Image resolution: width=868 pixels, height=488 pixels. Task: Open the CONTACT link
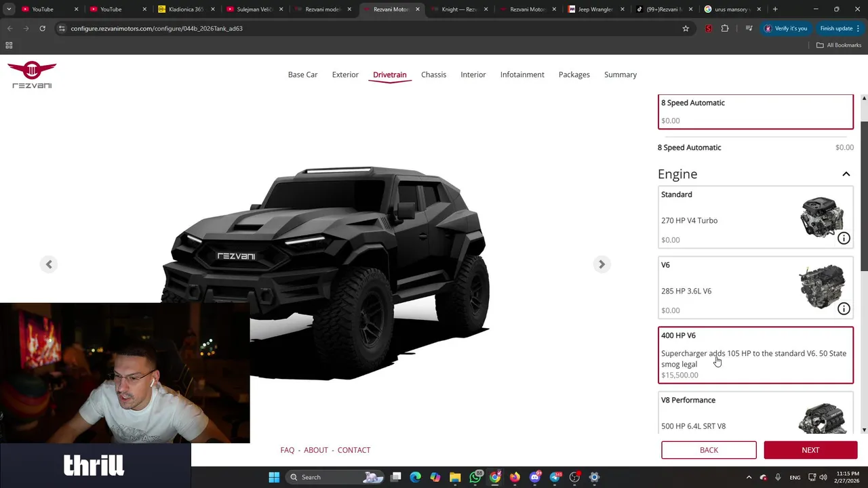(x=354, y=450)
